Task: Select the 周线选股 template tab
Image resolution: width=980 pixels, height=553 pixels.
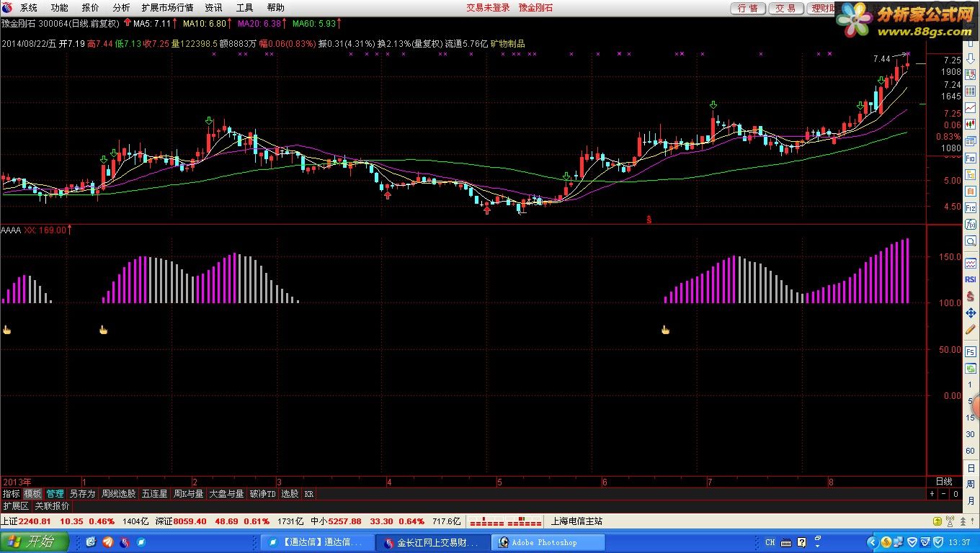Action: (x=118, y=494)
